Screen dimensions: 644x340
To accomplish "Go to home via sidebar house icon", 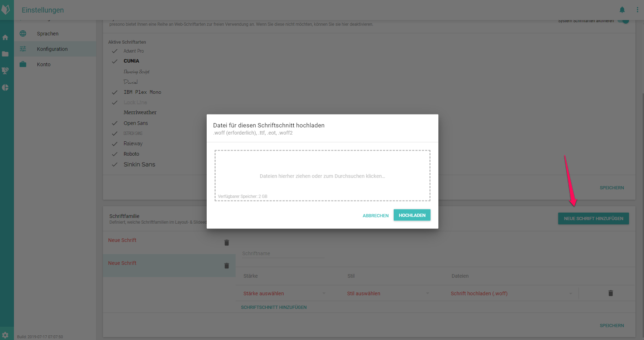I will click(x=5, y=38).
